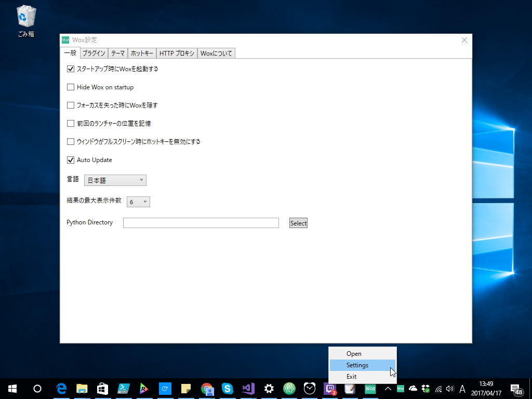The image size is (532, 399).
Task: Open Twitch from the taskbar
Action: point(329,388)
